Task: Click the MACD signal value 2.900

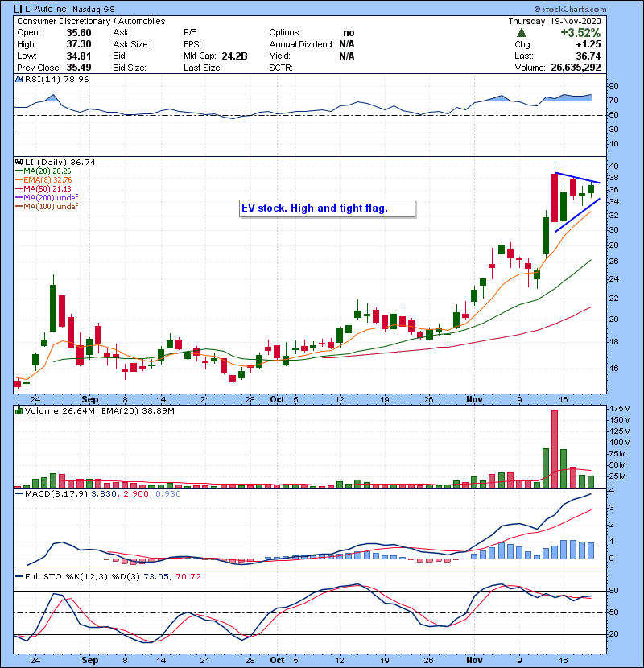Action: coord(136,494)
